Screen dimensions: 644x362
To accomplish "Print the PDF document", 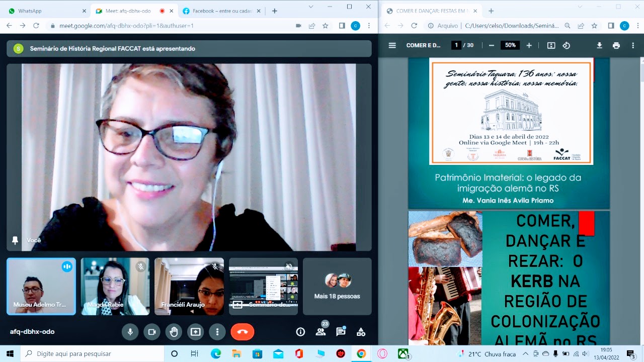I will (x=616, y=45).
